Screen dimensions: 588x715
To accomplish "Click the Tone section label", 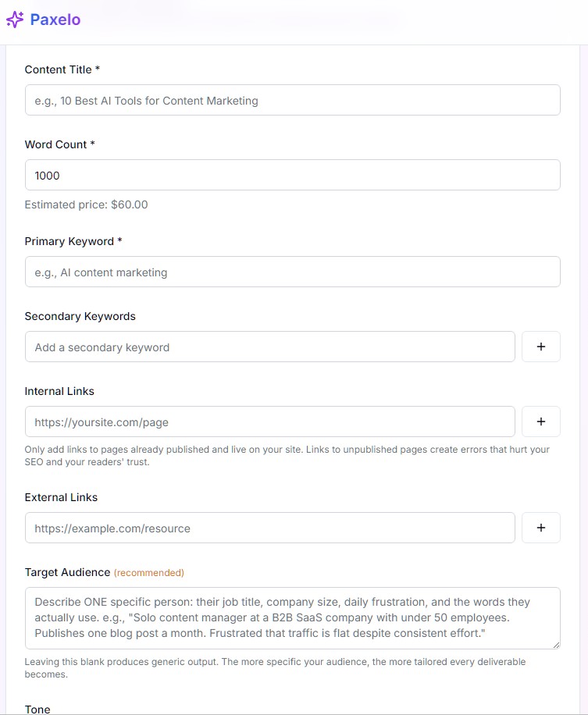I will point(37,709).
